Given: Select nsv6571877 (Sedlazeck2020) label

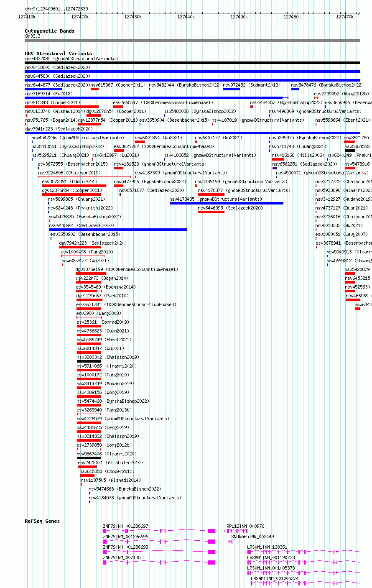Looking at the screenshot, I should (152, 190).
